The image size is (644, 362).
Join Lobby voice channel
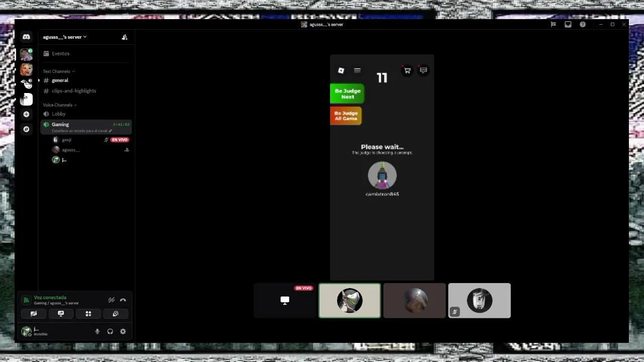click(86, 114)
